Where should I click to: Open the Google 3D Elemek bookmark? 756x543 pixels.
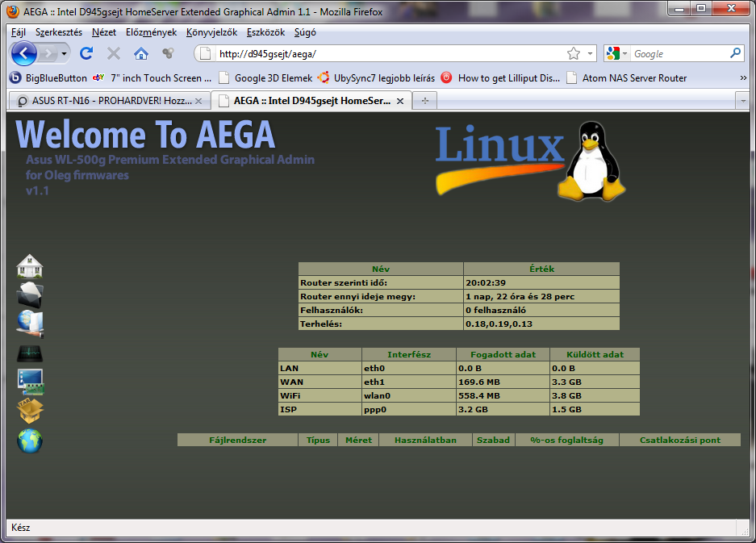coord(265,77)
